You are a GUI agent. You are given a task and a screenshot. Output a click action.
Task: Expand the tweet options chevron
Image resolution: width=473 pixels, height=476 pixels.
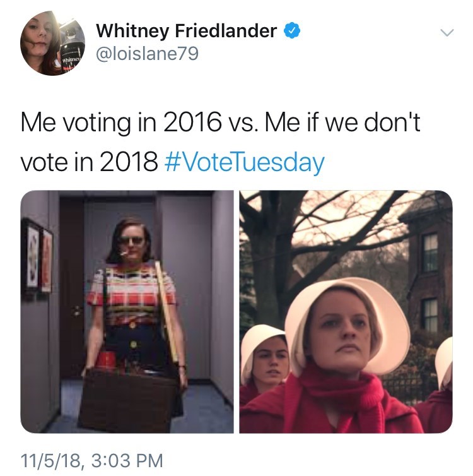[x=446, y=32]
